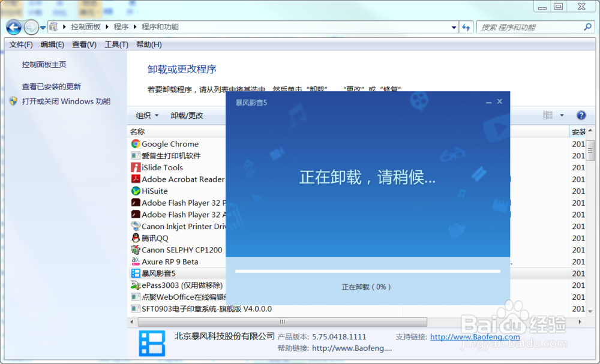Click the 卸载/更改 toolbar button

point(187,116)
